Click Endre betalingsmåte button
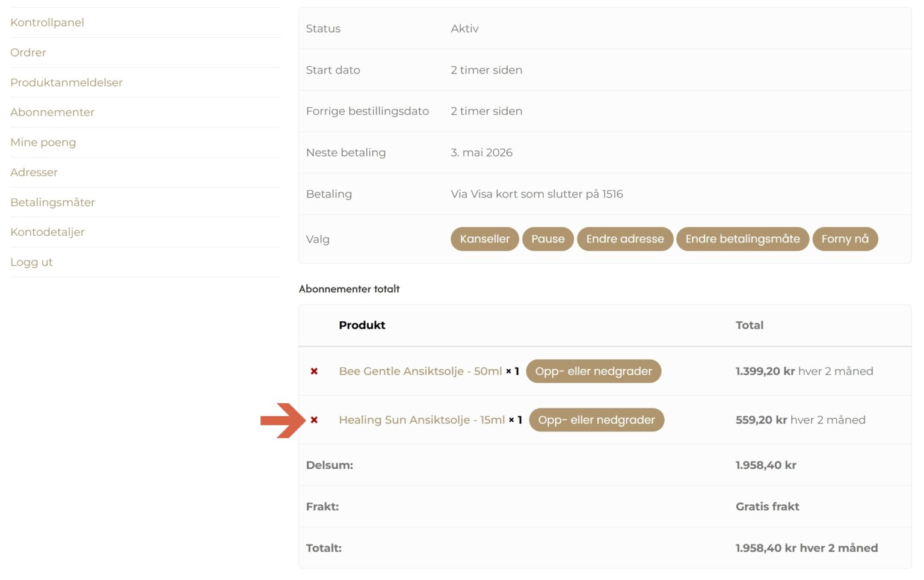924x580 pixels. click(742, 239)
